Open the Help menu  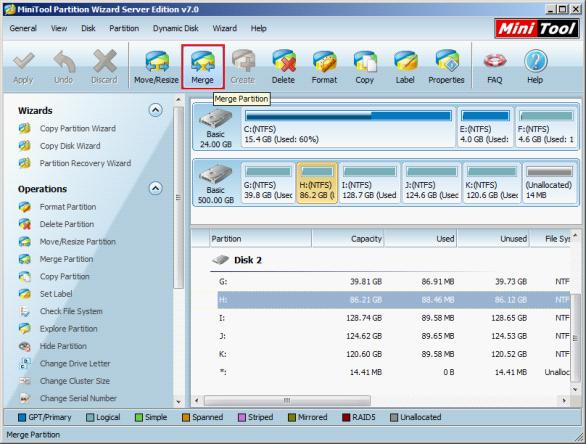click(x=259, y=28)
